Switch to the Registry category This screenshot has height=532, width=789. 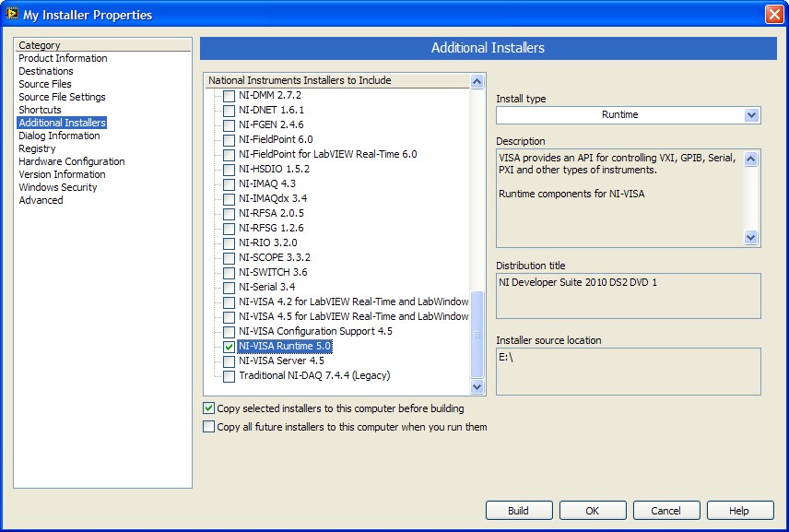[x=37, y=148]
